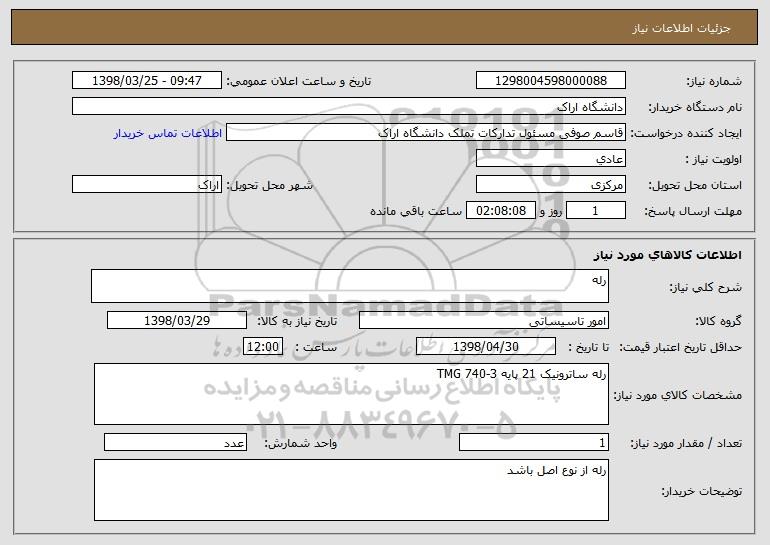This screenshot has width=770, height=545.
Task: Click the label توضیحات خریدار
Action: click(x=701, y=491)
